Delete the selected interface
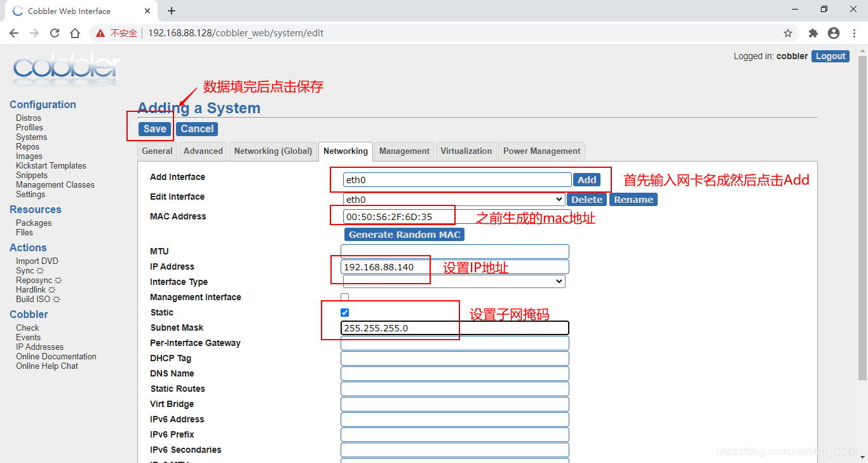The width and height of the screenshot is (868, 463). pos(587,200)
